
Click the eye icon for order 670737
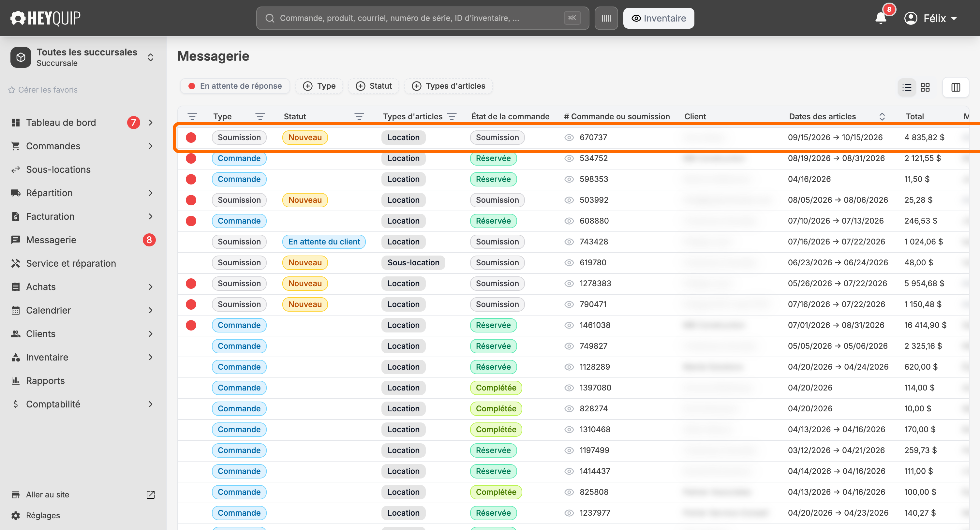point(569,137)
